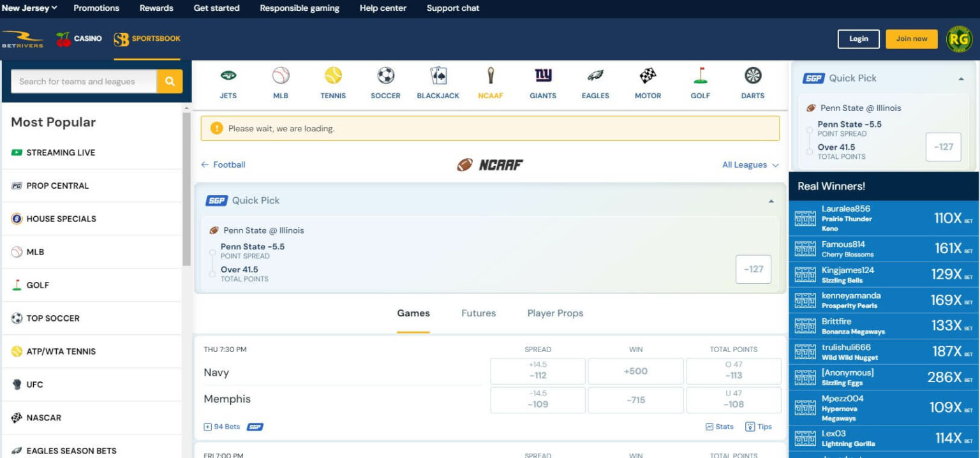980x458 pixels.
Task: Expand the 94 Bets link
Action: 222,427
